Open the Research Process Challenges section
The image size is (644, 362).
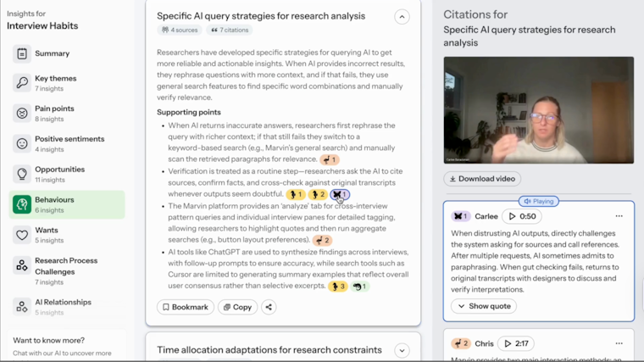67,265
